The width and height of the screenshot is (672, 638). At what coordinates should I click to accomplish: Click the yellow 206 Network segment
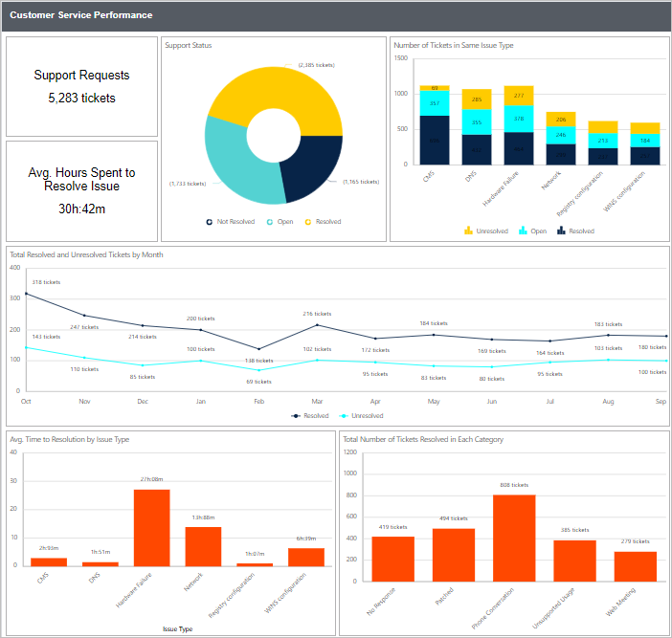(x=561, y=120)
